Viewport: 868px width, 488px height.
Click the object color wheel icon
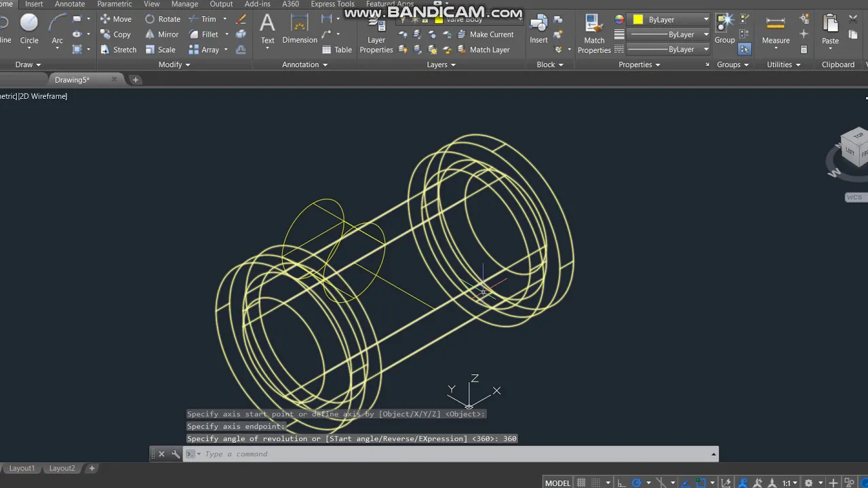(619, 20)
